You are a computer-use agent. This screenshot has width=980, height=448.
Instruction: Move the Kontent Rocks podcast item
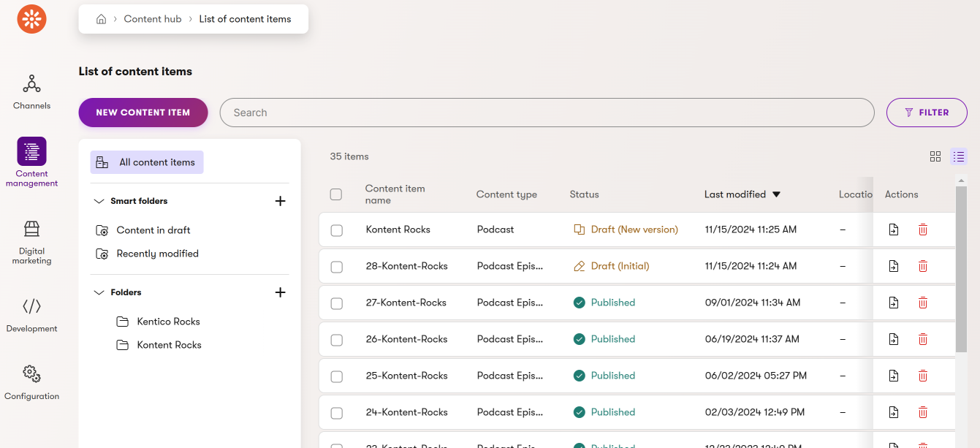click(894, 229)
